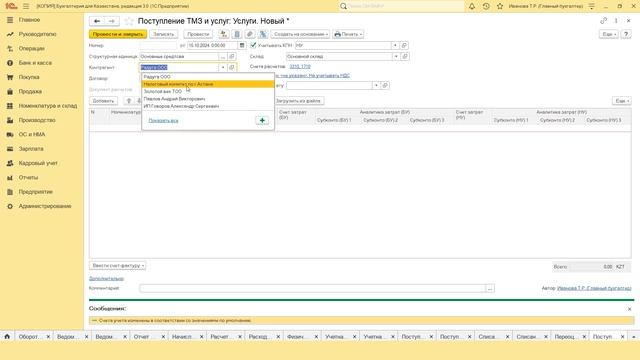640x360 pixels.
Task: Open favorites star in title bar
Action: click(x=500, y=6)
